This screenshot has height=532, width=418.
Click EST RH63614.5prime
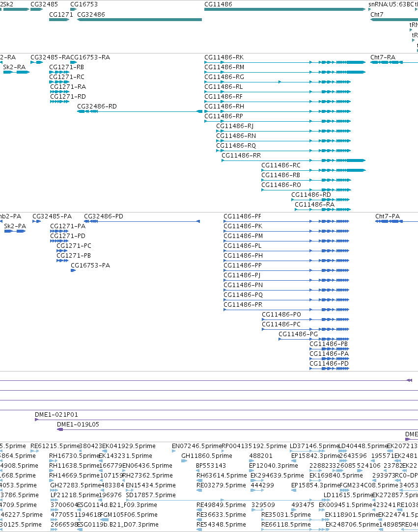click(x=222, y=476)
